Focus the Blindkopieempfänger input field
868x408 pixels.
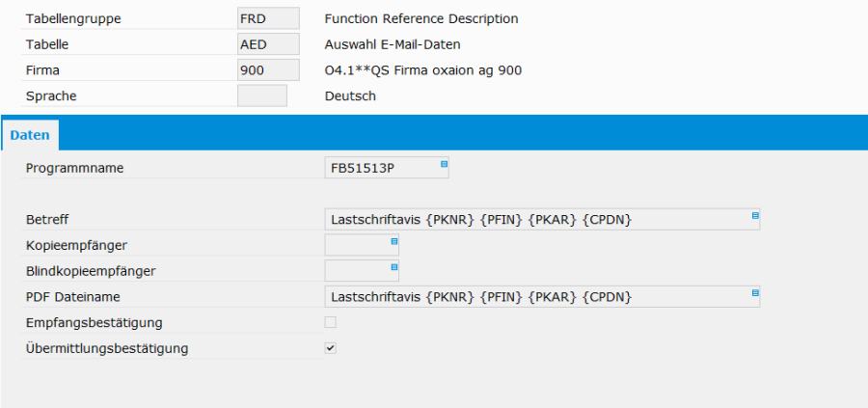(356, 271)
